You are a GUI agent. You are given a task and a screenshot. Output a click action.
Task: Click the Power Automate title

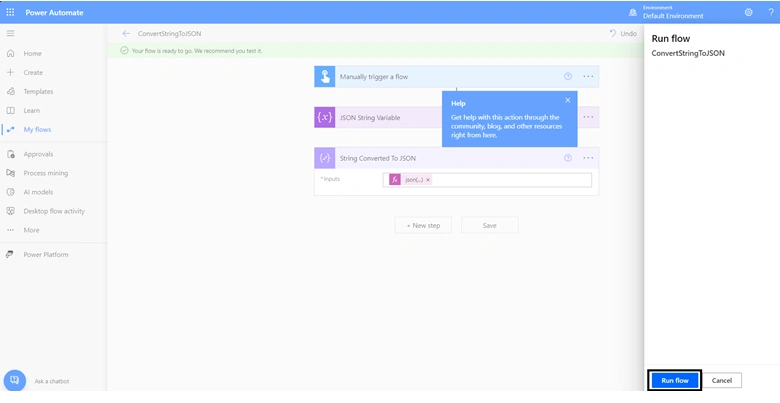click(x=54, y=12)
